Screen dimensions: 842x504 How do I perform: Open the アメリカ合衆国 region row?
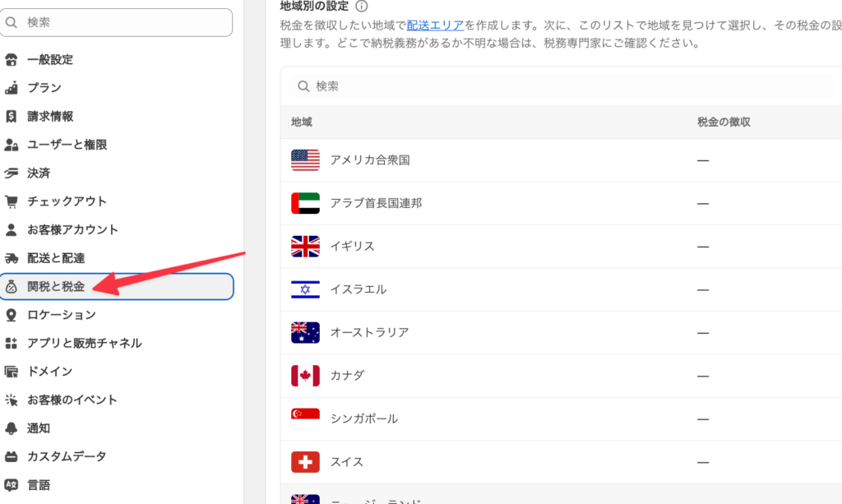click(561, 160)
